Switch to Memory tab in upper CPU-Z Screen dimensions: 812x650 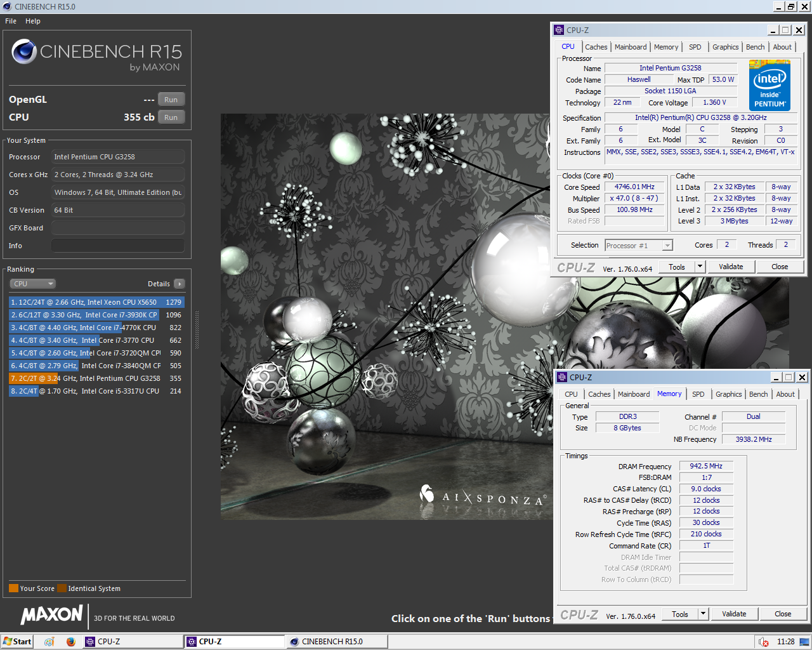tap(666, 47)
